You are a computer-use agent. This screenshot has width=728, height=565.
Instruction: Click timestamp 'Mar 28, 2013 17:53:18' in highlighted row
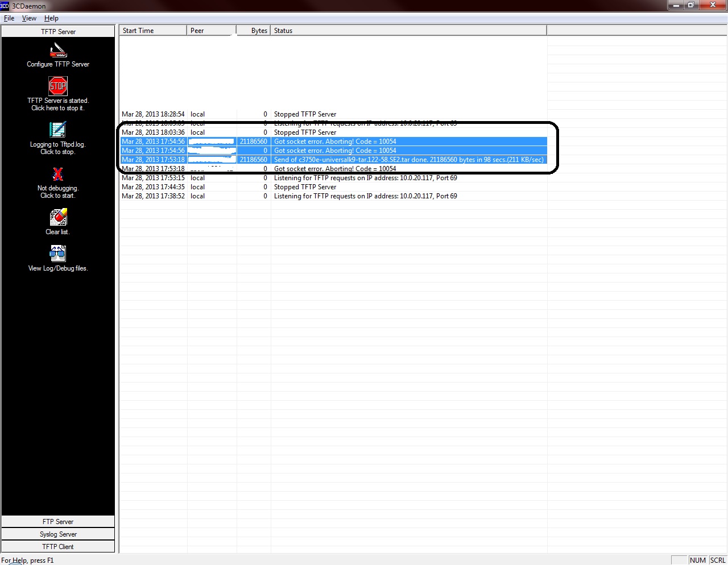click(x=153, y=160)
